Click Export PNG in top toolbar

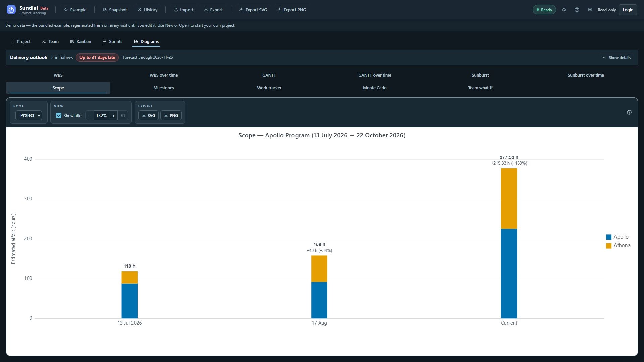tap(291, 10)
